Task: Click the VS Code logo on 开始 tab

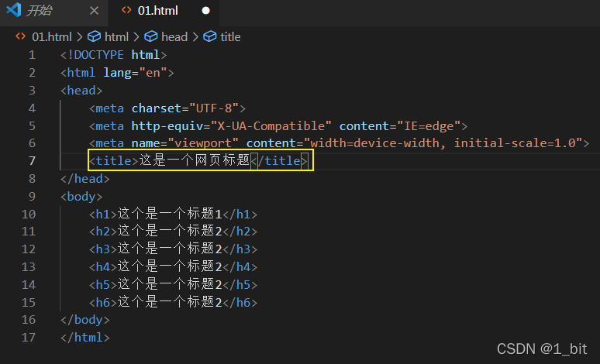Action: pos(14,10)
